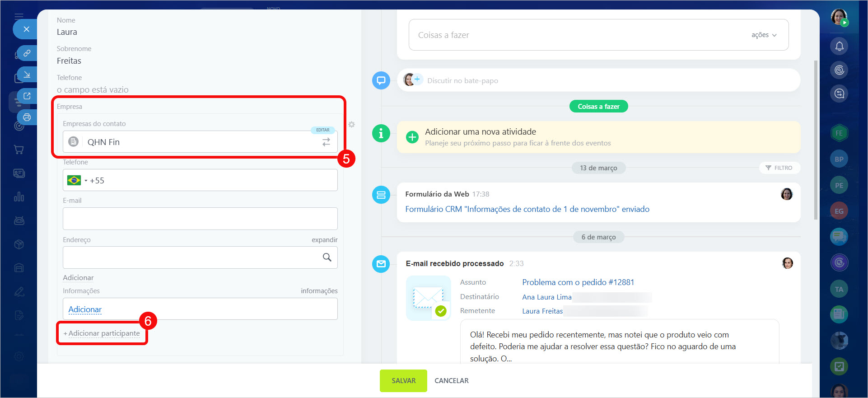
Task: Click the copy link icon
Action: click(27, 53)
